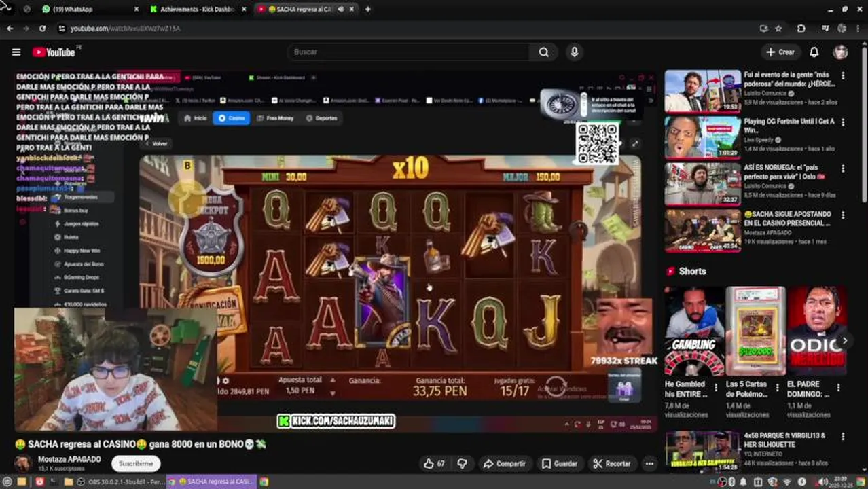Open options for SACHA SIGUE APOSTANDO video
Screen dimensions: 868x489
click(843, 215)
